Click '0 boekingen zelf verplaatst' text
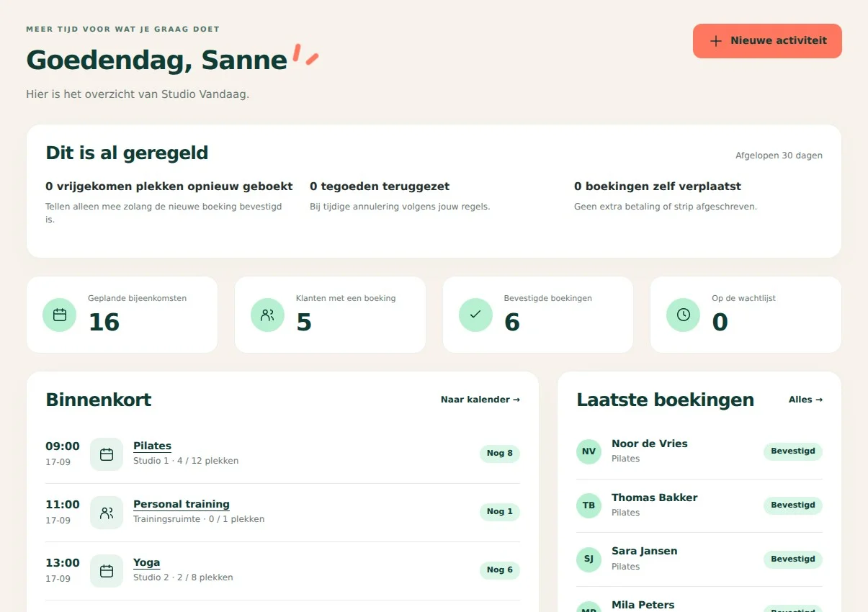Screen dimensions: 868x612 coord(658,186)
